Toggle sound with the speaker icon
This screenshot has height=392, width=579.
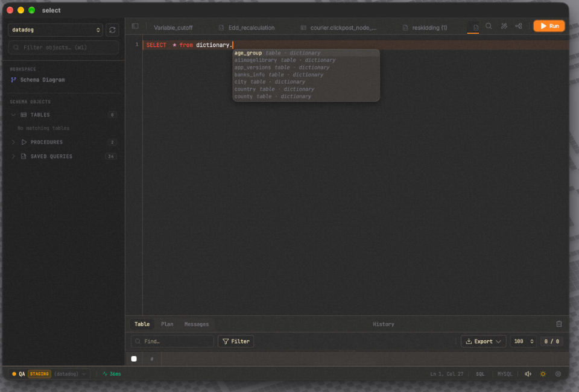tap(528, 373)
